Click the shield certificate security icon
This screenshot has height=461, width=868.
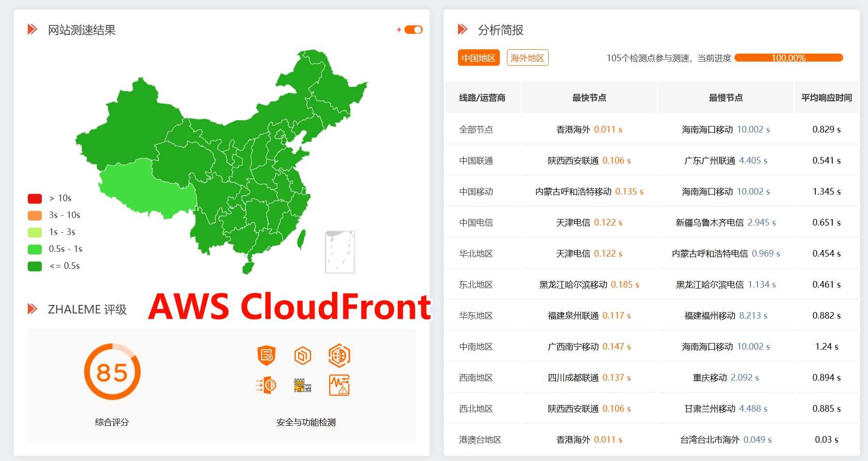tap(266, 355)
